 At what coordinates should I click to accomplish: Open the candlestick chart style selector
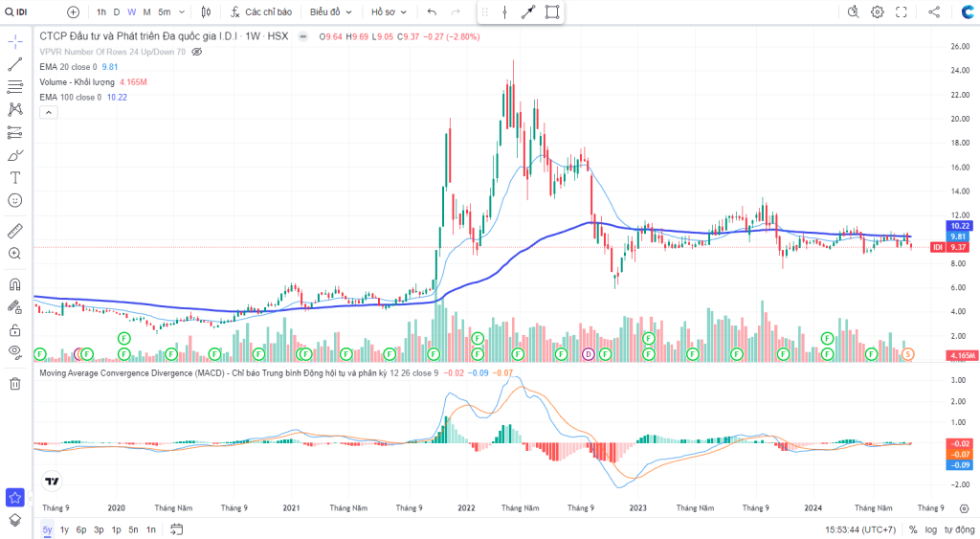click(207, 11)
